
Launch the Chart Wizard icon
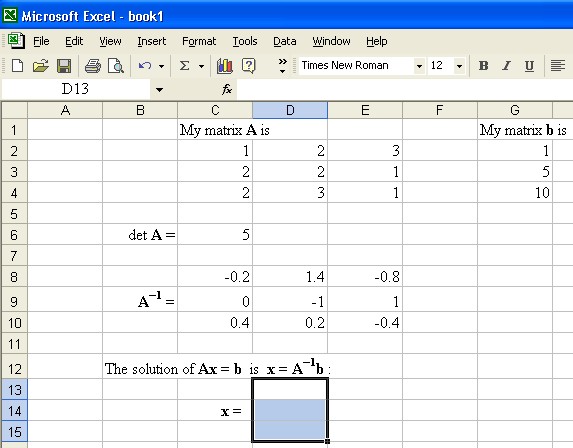point(224,66)
